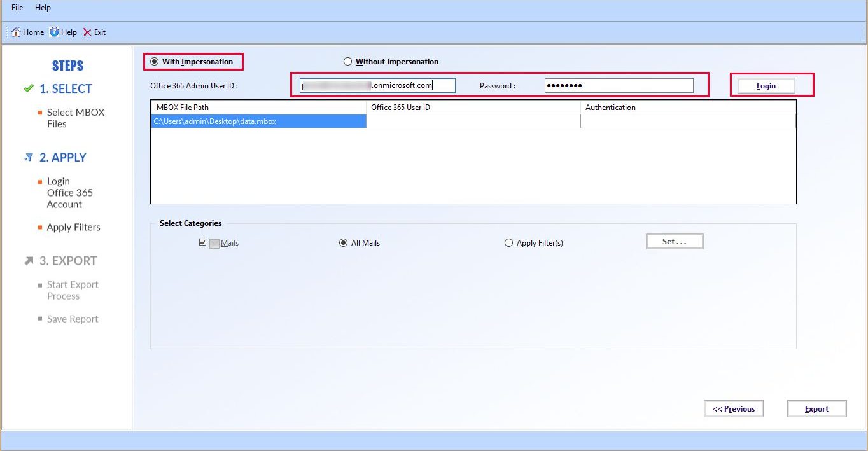Click the Office 365 User ID column header
Screen dimensions: 868x451
coord(473,108)
